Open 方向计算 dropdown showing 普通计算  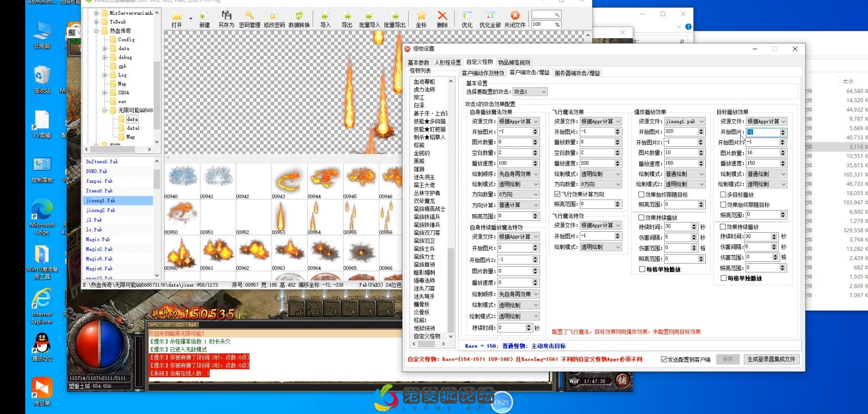point(518,205)
